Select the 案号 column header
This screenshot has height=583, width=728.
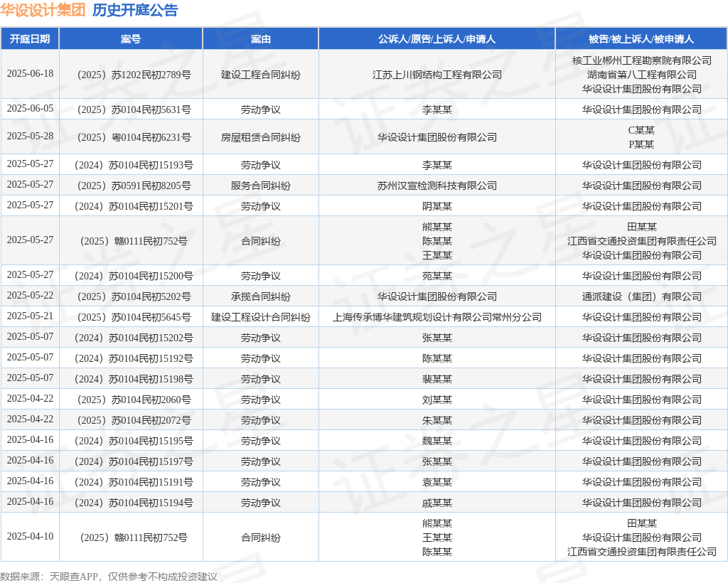pos(131,39)
